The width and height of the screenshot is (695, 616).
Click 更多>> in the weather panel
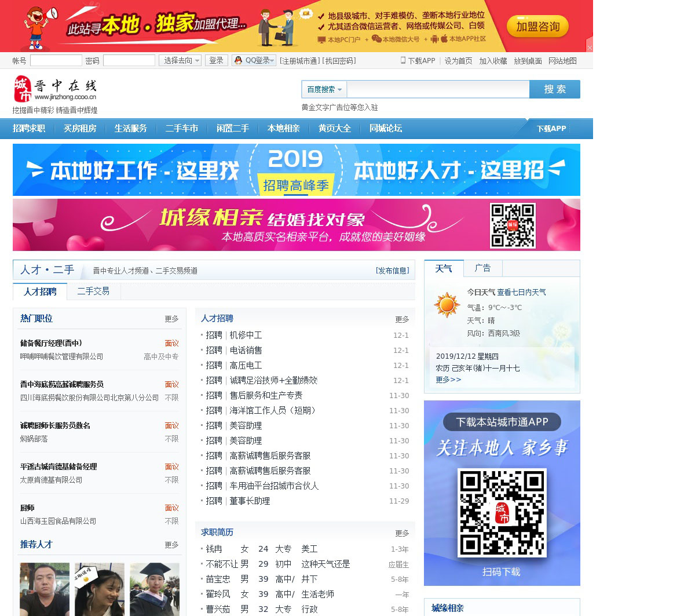448,380
